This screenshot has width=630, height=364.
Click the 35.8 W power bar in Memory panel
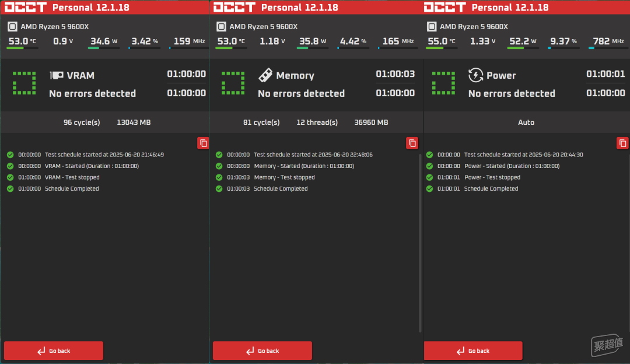pos(313,48)
